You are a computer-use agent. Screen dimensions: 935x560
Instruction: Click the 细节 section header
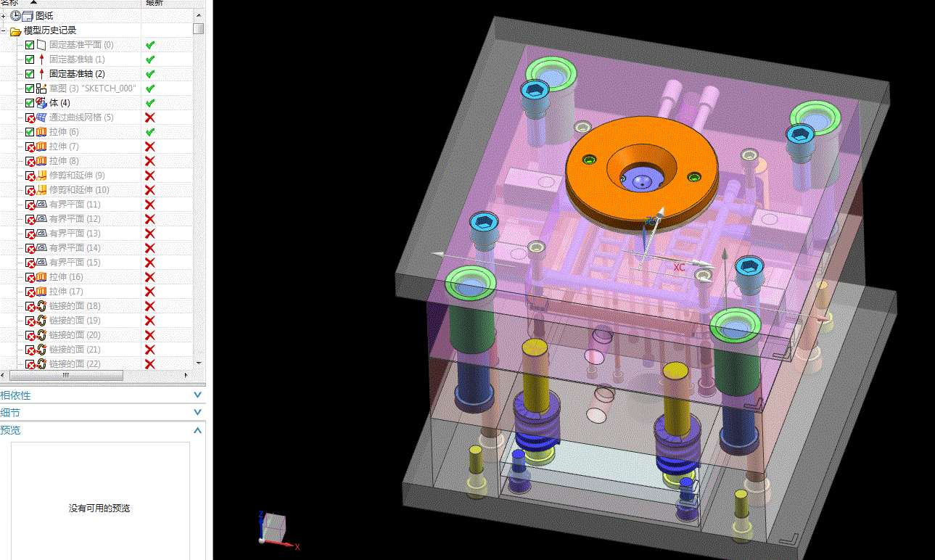pyautogui.click(x=103, y=413)
